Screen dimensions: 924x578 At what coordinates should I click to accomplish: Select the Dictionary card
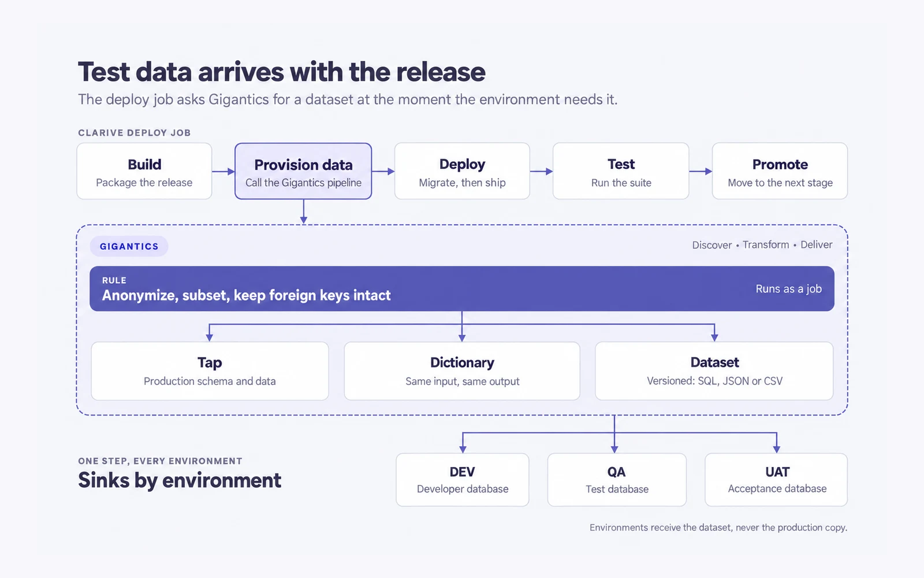click(462, 371)
